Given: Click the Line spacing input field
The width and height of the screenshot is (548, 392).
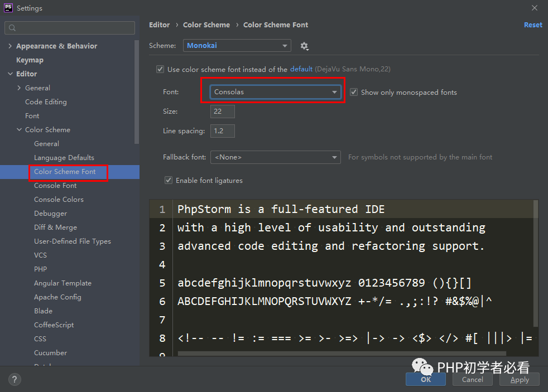Looking at the screenshot, I should click(x=222, y=131).
